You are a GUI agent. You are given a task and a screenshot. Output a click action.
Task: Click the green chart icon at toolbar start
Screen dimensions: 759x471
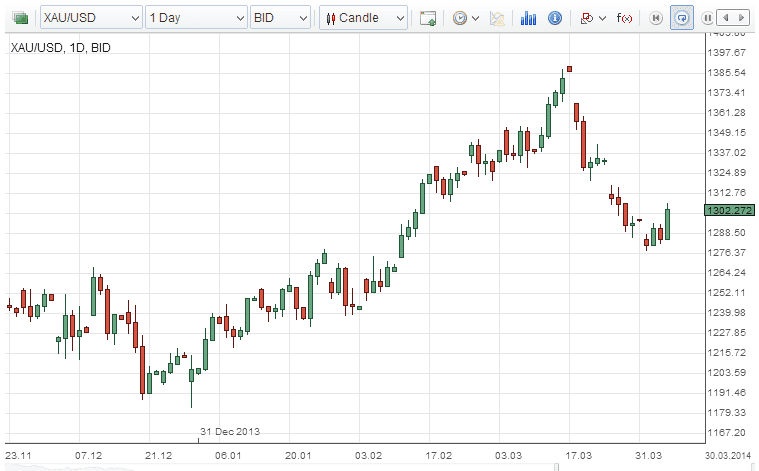pyautogui.click(x=21, y=18)
